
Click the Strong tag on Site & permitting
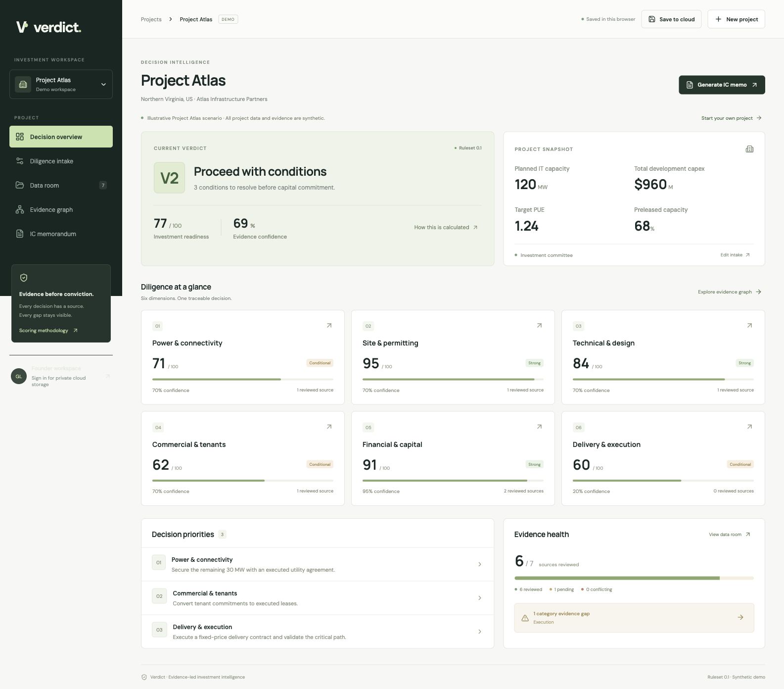tap(534, 363)
